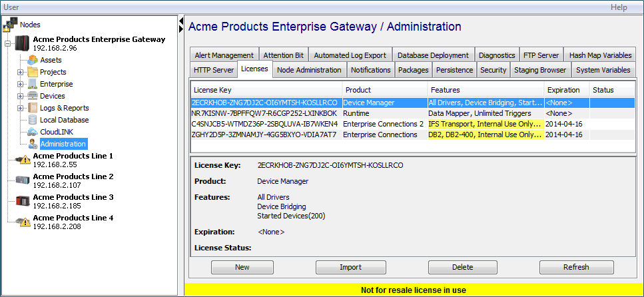Sort by Features column header
Viewport: 644px width, 297px height.
tap(485, 90)
